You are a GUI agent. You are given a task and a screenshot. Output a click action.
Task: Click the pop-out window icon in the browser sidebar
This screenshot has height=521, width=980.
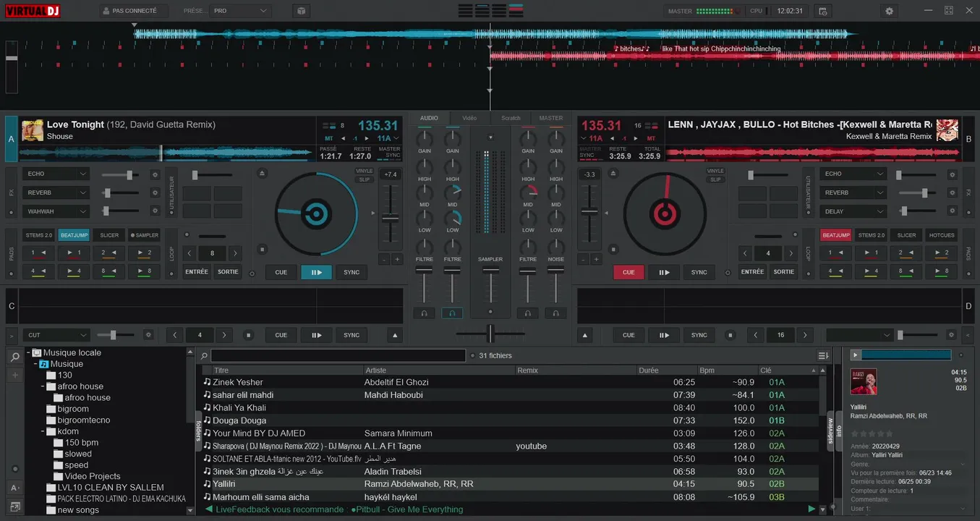coord(14,507)
